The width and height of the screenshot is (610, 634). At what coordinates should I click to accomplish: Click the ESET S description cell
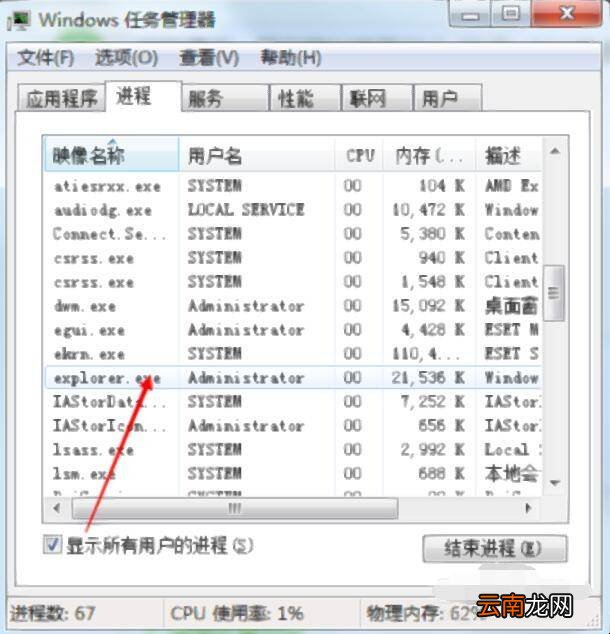(512, 354)
